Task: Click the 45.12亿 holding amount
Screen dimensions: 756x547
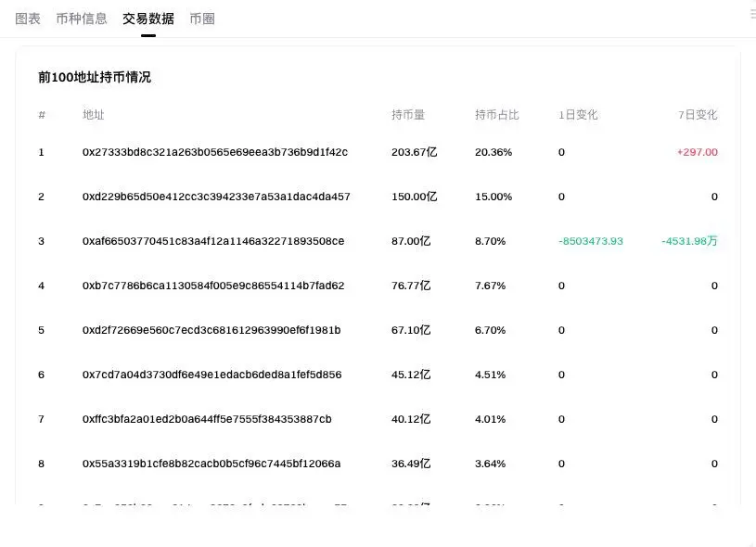Action: pyautogui.click(x=411, y=375)
